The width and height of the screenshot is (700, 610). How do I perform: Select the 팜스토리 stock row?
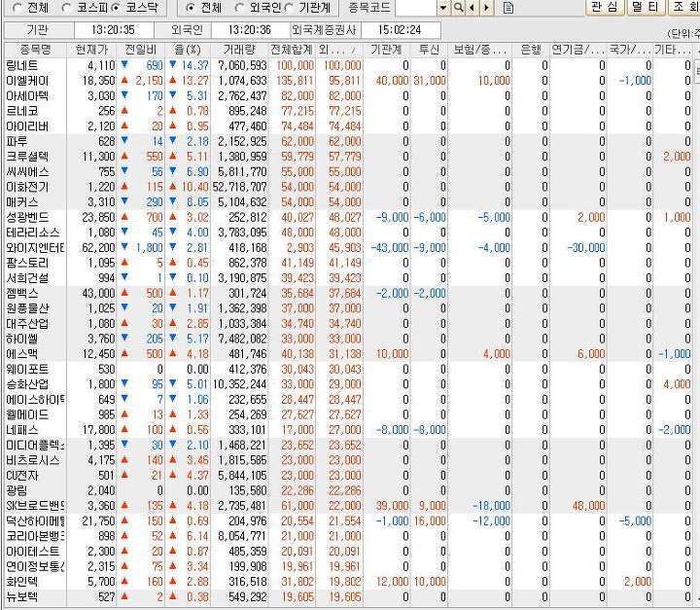click(x=350, y=263)
